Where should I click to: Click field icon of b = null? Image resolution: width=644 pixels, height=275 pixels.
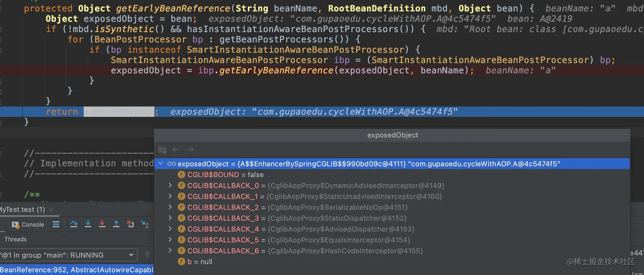tap(181, 261)
